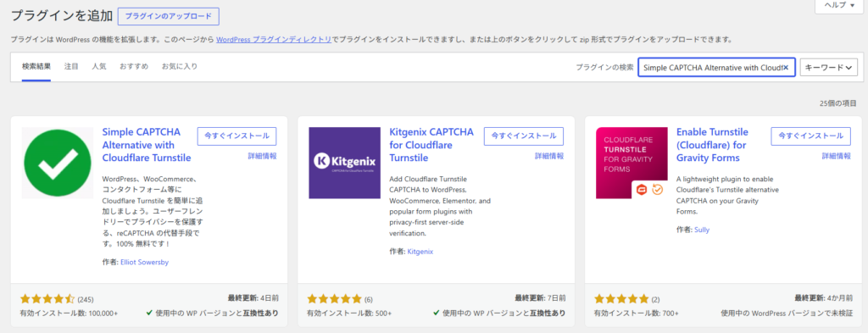Click the 有効インストール数: 500+ text
Image resolution: width=868 pixels, height=333 pixels.
point(349,313)
